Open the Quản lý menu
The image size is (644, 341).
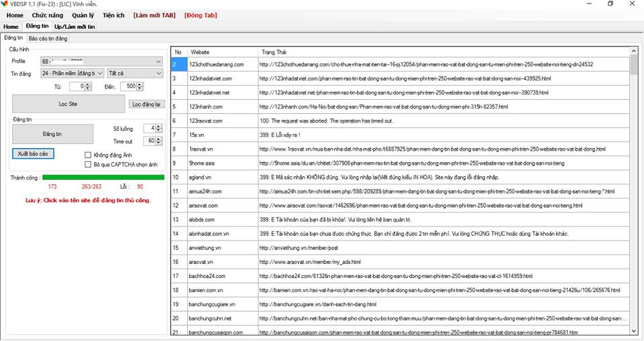[x=83, y=15]
